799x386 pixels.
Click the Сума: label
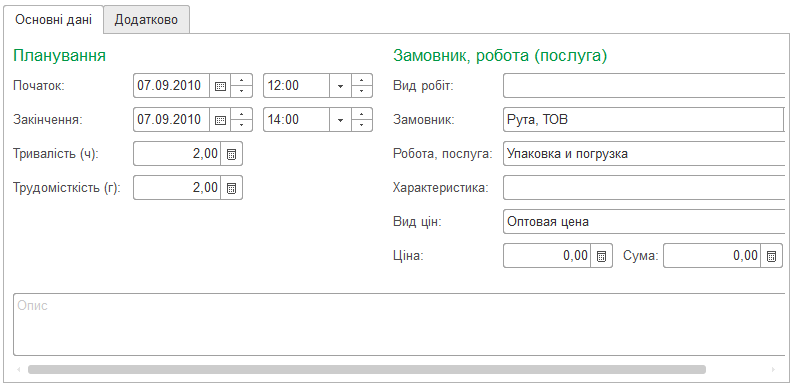(x=641, y=256)
